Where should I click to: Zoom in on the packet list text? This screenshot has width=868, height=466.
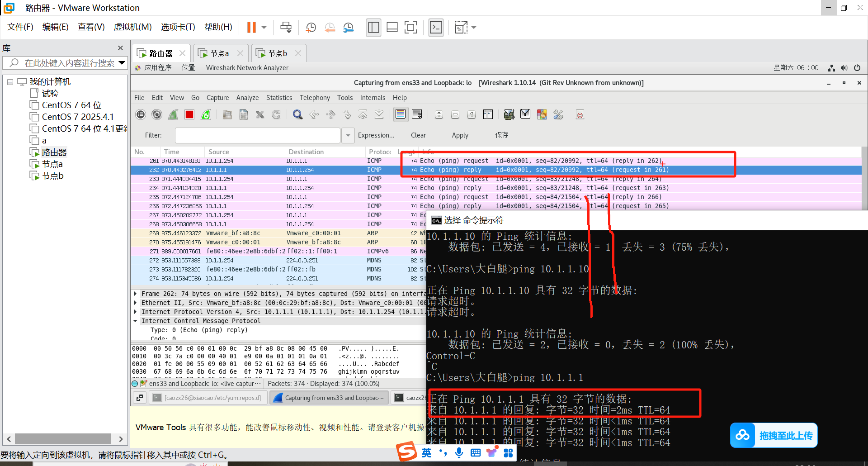[x=439, y=114]
